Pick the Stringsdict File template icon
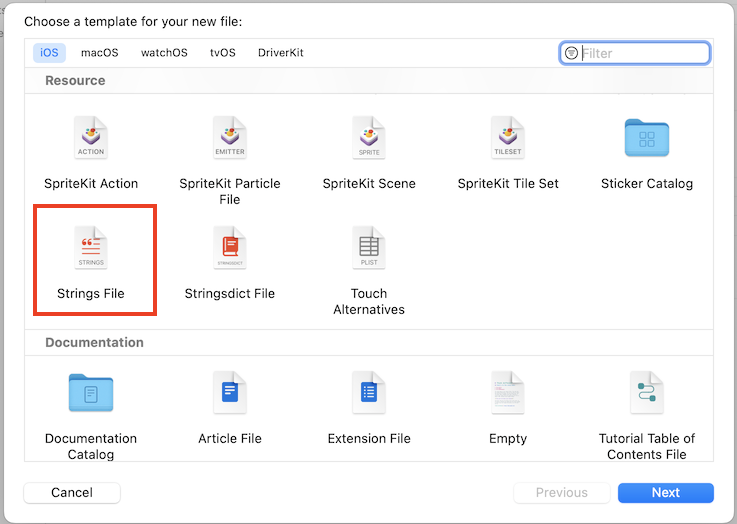 [230, 248]
